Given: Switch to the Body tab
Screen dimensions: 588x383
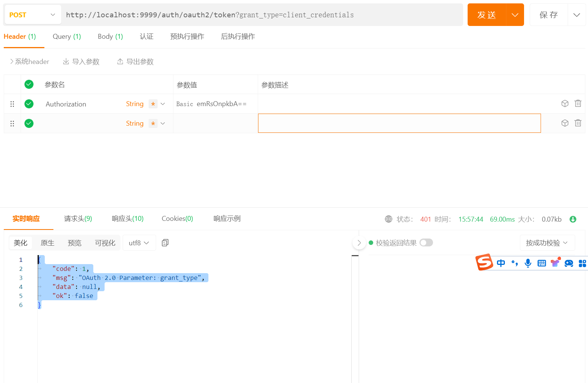Looking at the screenshot, I should point(110,36).
